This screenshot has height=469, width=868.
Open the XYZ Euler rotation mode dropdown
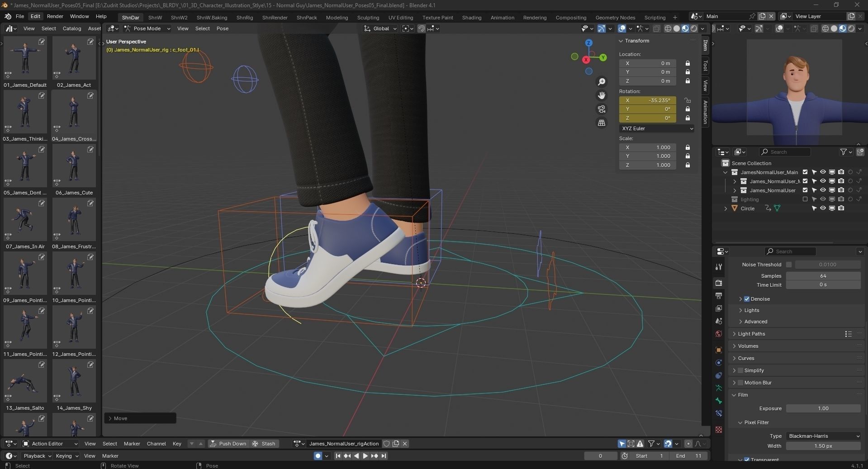656,128
